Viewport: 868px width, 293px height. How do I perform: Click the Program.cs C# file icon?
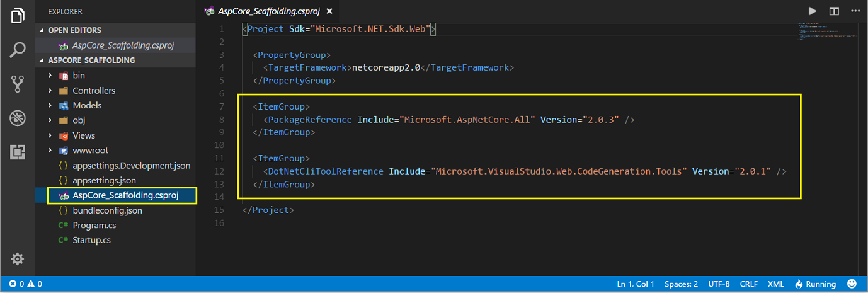[63, 226]
